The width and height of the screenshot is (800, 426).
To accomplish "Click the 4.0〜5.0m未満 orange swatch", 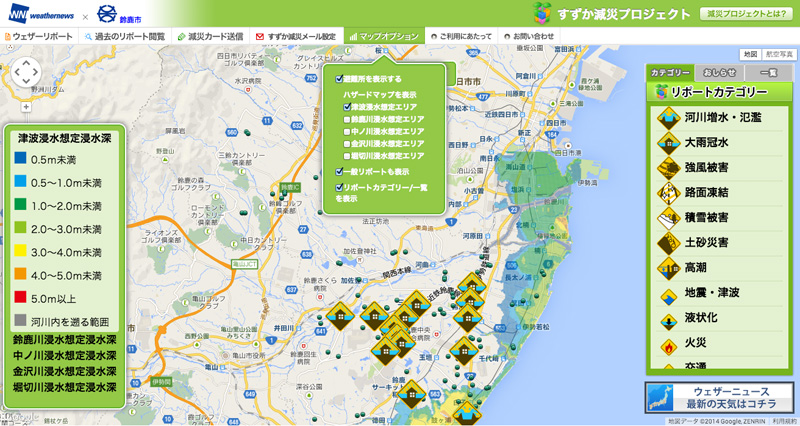I will click(x=21, y=273).
